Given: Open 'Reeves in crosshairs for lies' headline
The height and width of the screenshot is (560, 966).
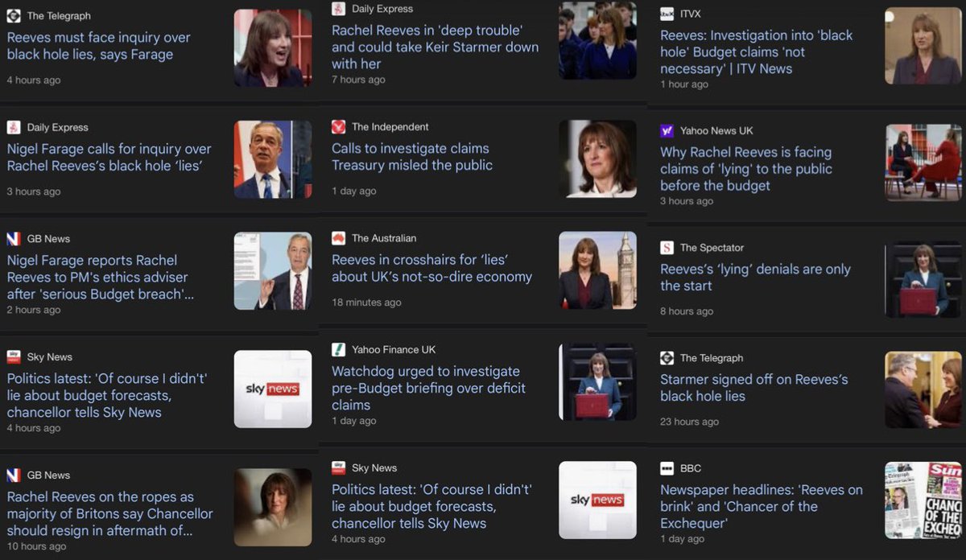Looking at the screenshot, I should tap(432, 268).
